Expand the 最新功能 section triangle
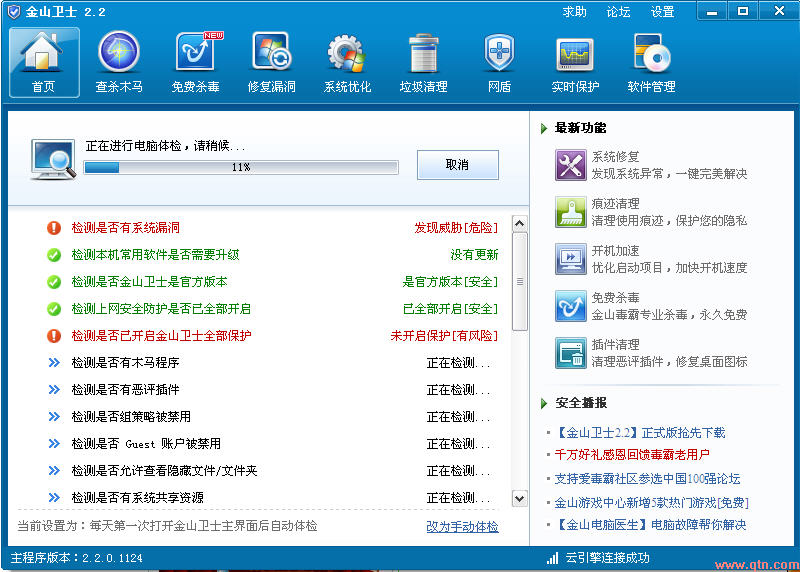Image resolution: width=800 pixels, height=572 pixels. pyautogui.click(x=544, y=129)
